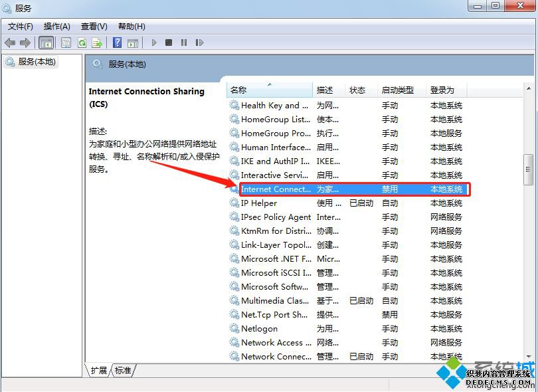Click the gear icon beside Link-Layer Topol...
The height and width of the screenshot is (392, 538).
click(234, 245)
